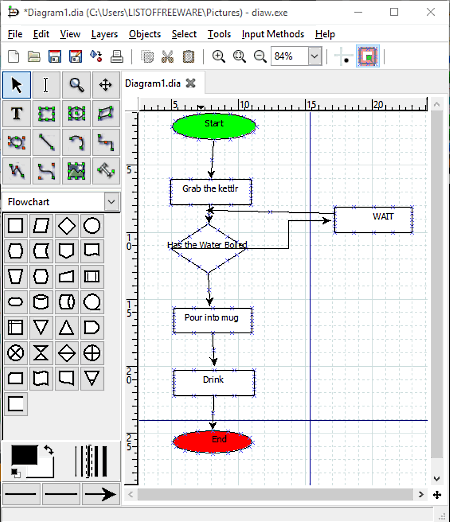Pick the flowchart Collate hourglass shape

click(x=41, y=353)
